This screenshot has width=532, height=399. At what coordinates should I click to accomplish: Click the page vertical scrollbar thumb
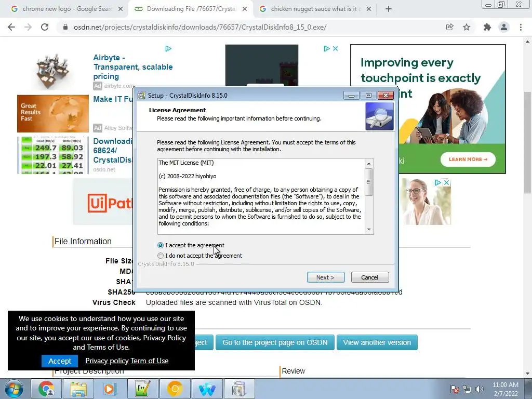pos(527,142)
